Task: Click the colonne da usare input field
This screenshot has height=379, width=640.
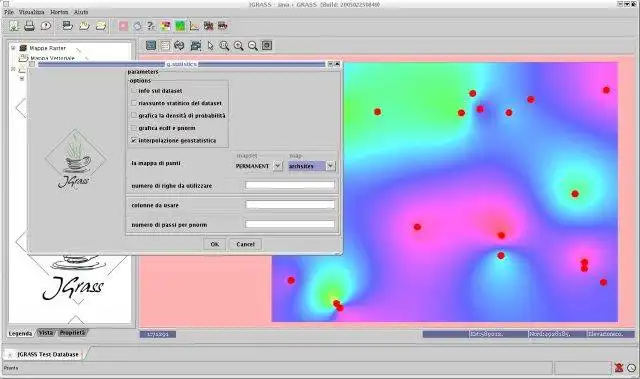Action: (290, 205)
